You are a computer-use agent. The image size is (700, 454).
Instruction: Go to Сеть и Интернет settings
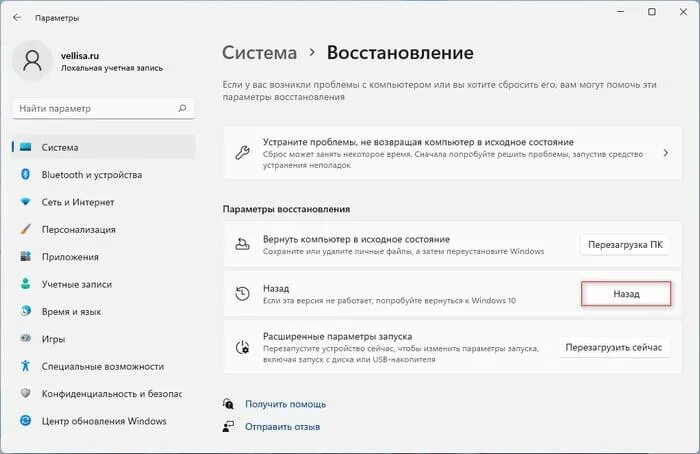pyautogui.click(x=104, y=202)
